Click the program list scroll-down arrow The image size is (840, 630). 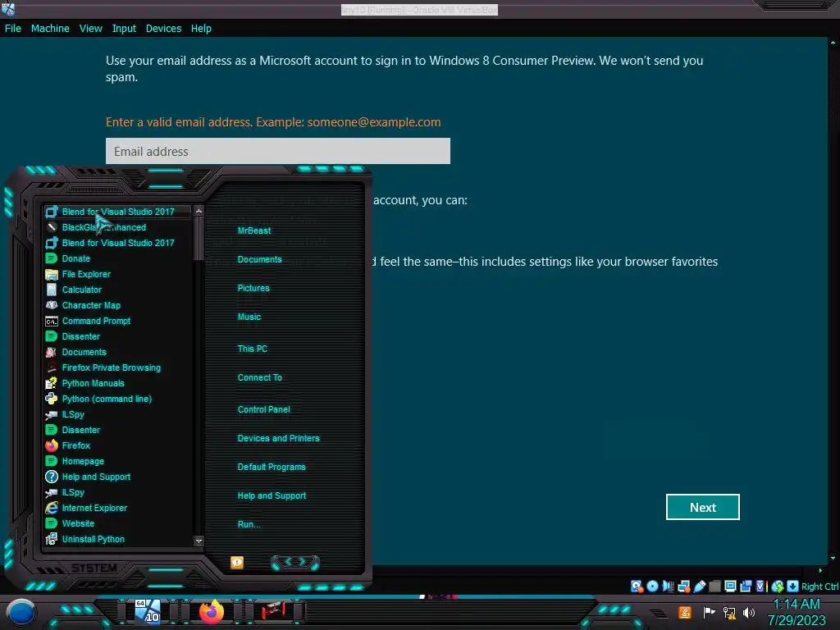[x=199, y=541]
